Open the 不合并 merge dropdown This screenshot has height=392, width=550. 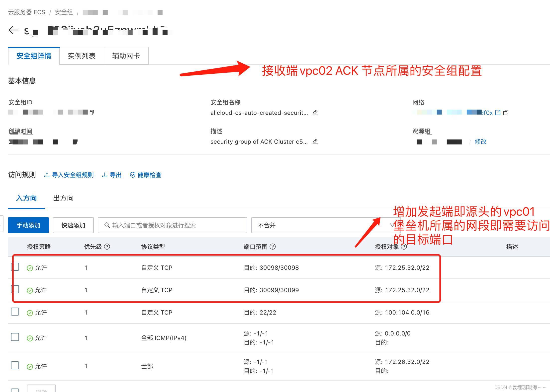pyautogui.click(x=326, y=225)
